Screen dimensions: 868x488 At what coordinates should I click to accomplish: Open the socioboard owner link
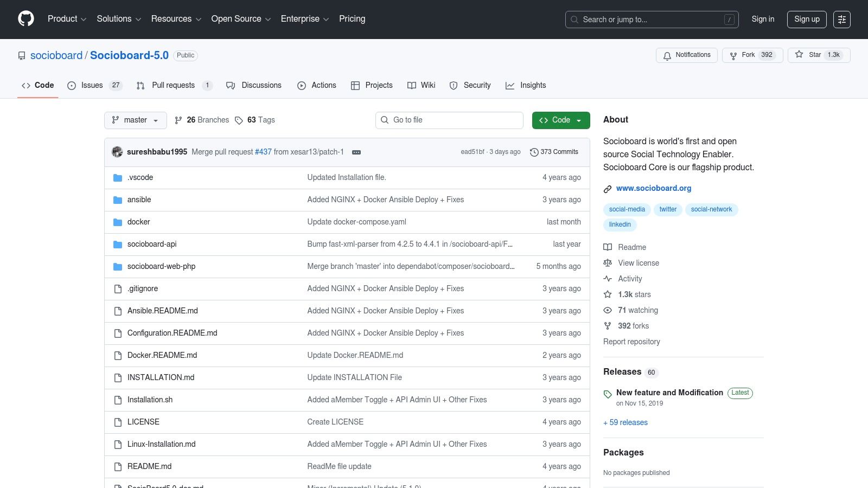click(56, 55)
